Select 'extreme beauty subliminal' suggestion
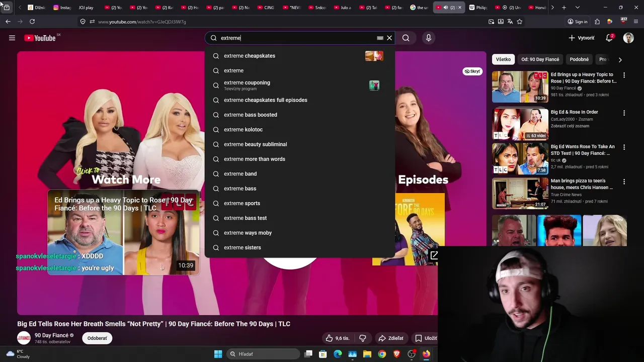Screen dimensions: 644x362 300,144
